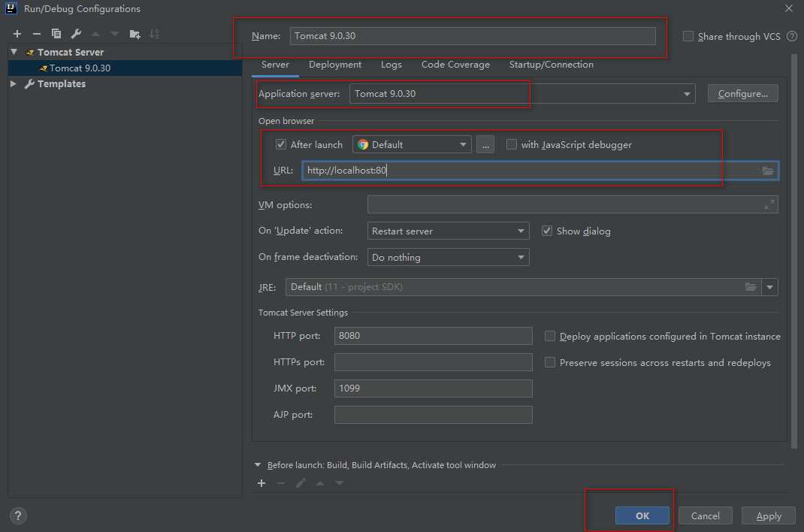This screenshot has height=532, width=804.
Task: Open help for Share through VCS
Action: pos(792,36)
